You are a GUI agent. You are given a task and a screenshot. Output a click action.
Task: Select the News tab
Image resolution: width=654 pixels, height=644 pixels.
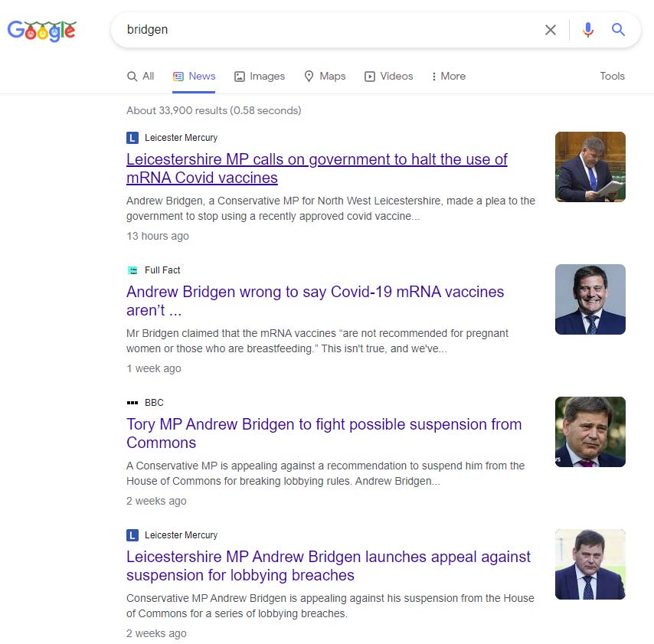tap(195, 77)
